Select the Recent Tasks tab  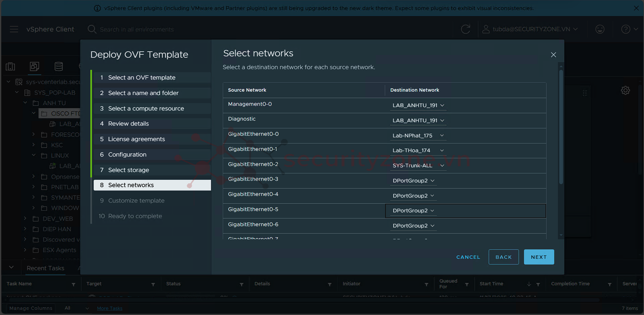click(x=45, y=268)
